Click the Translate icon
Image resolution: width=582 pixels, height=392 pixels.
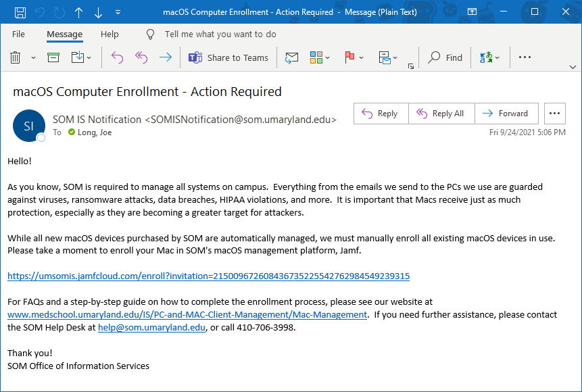[x=486, y=57]
